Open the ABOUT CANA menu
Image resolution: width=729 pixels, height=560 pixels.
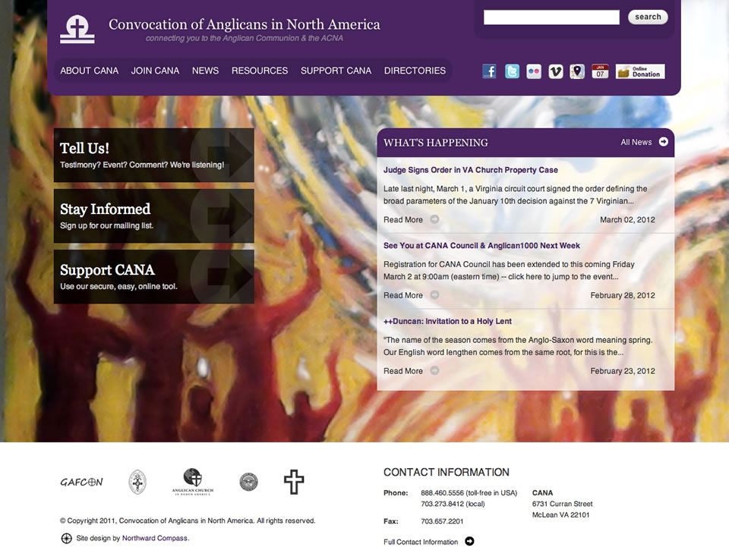coord(90,71)
